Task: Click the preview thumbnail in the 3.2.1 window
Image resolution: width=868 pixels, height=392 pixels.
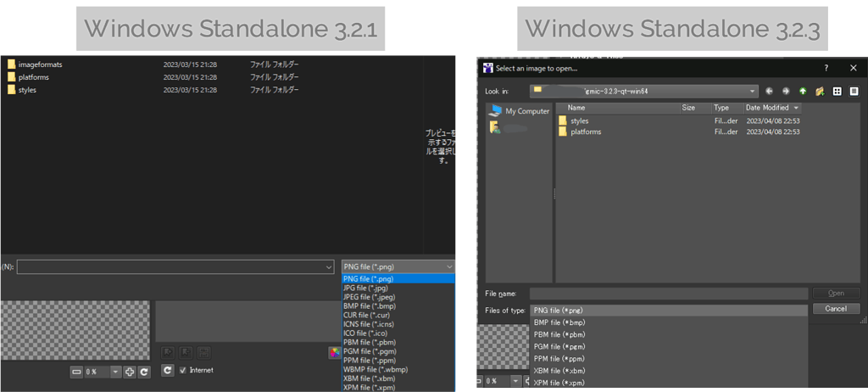Action: (75, 330)
